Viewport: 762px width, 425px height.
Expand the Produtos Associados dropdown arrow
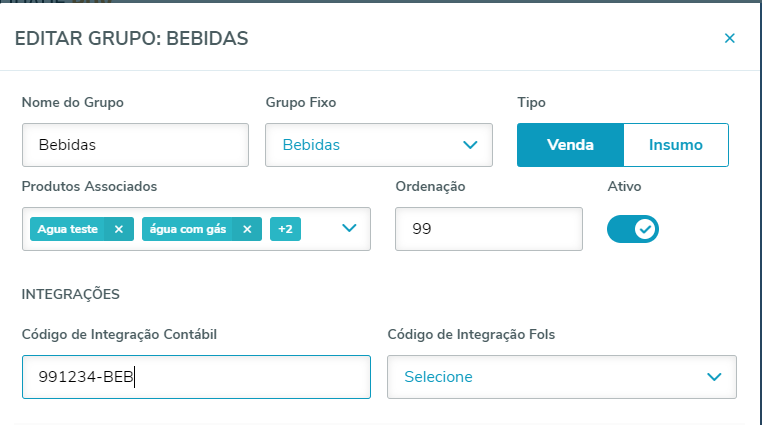(349, 228)
